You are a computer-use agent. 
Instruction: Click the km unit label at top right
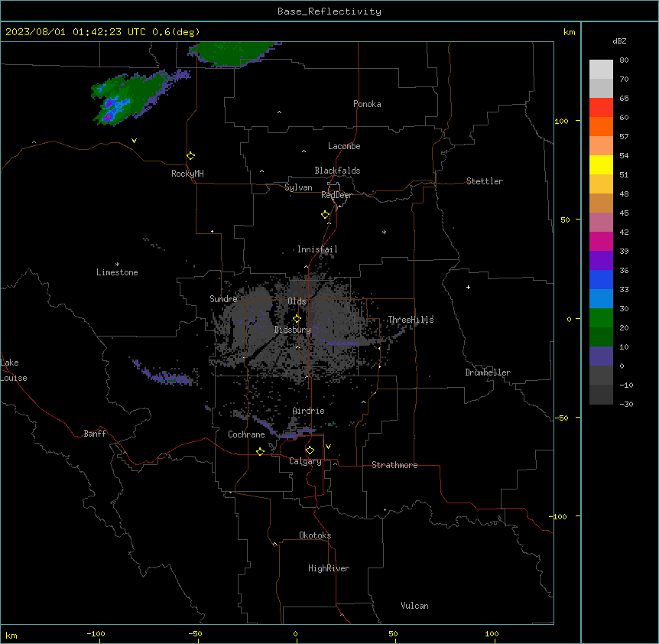point(570,32)
